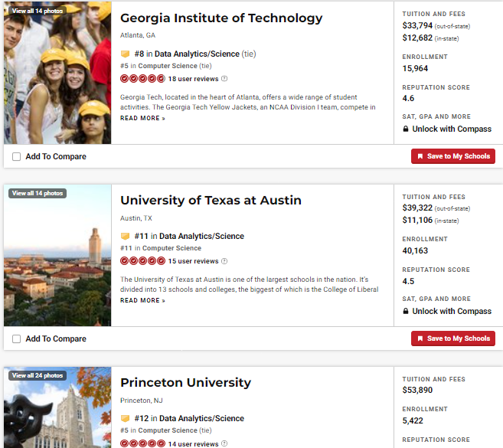Click the Georgia Tech ranking badge icon

pos(125,54)
